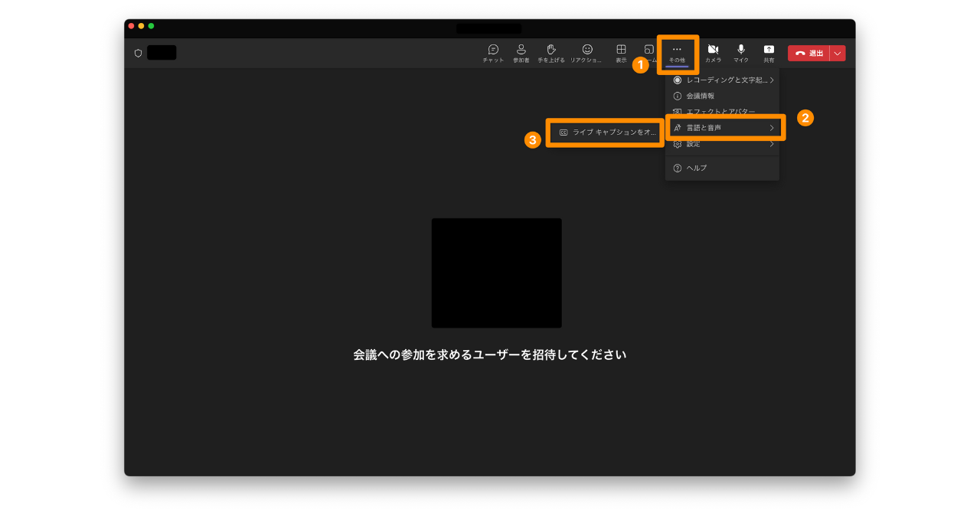
Task: Open the 表示 (View) layout options
Action: point(621,53)
